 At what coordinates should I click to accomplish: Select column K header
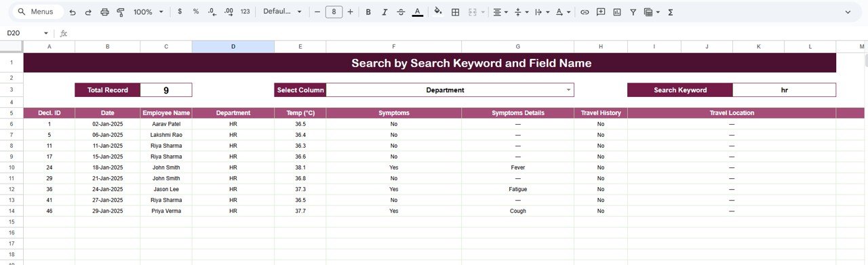point(759,46)
